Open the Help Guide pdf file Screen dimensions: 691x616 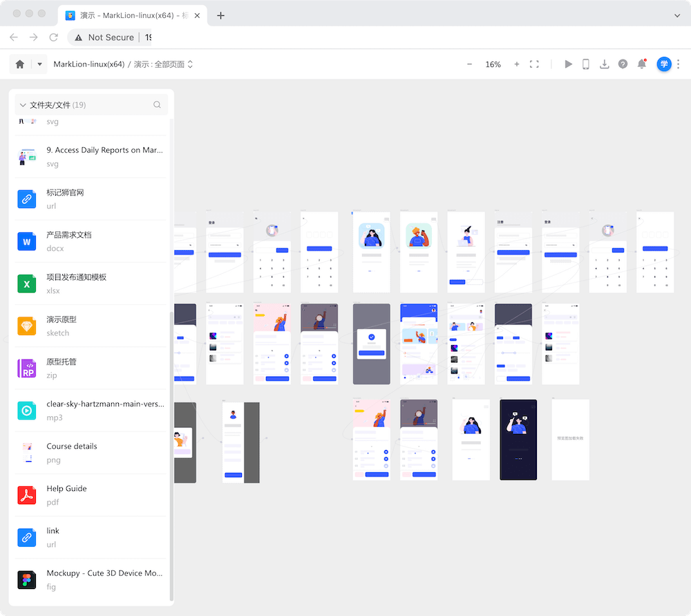pos(67,494)
